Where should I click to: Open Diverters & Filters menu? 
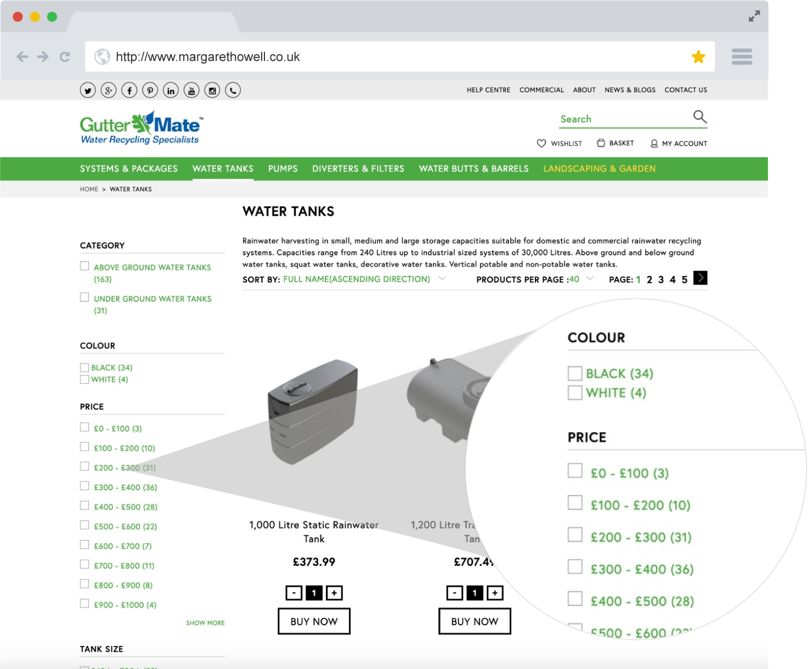click(358, 169)
